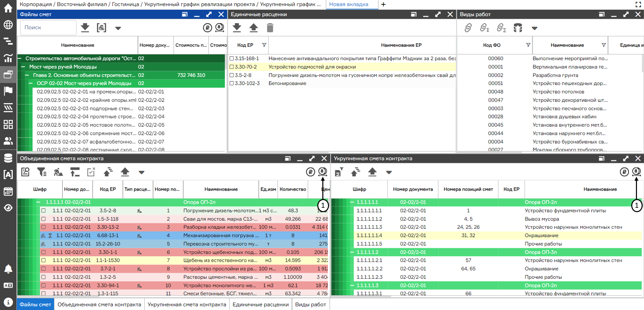Screen dimensions: 644x310
Task: Tick checkbox of row 1.5-3-118
Action: click(x=43, y=219)
